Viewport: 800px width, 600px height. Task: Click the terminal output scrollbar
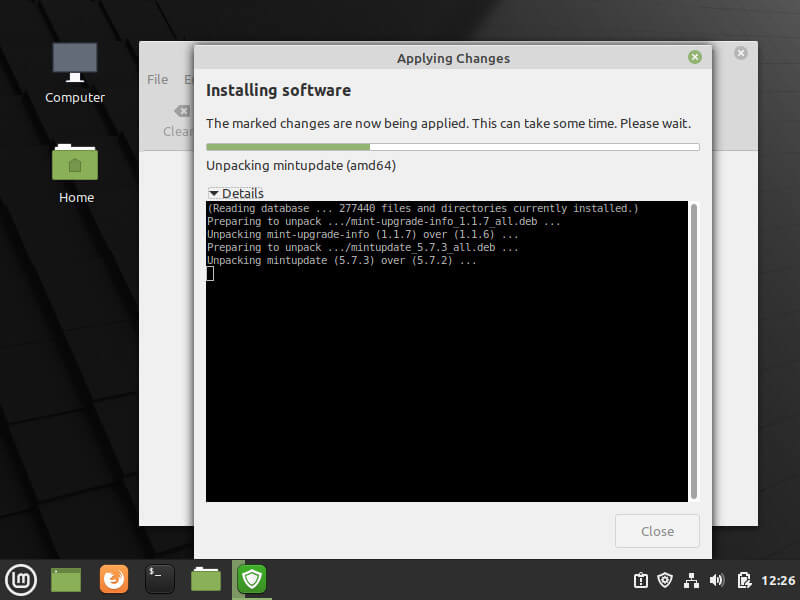[694, 350]
